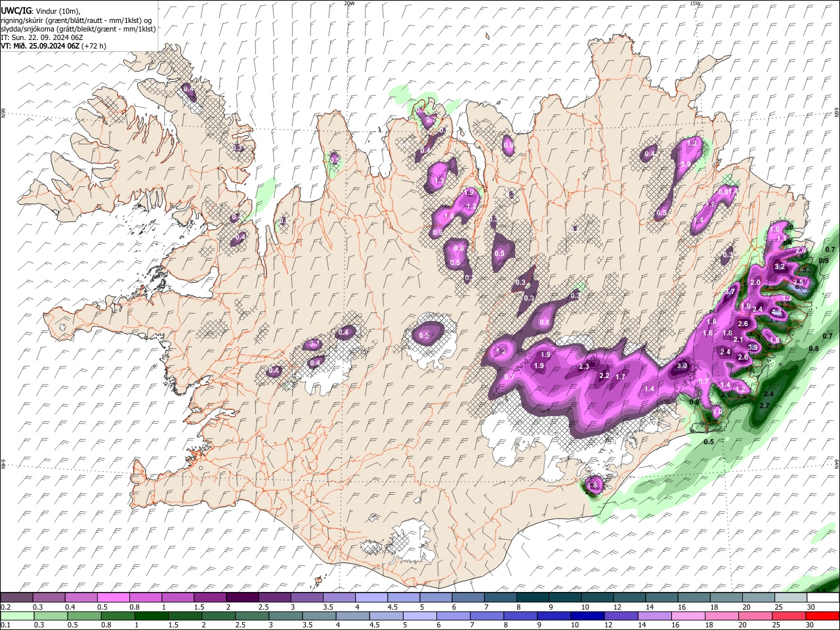
Task: Click the '0.1' label in the bottom legend row
Action: tap(6, 625)
